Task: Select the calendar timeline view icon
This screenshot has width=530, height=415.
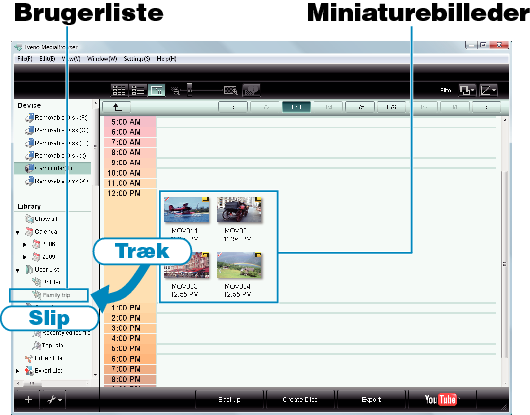Action: tap(156, 90)
